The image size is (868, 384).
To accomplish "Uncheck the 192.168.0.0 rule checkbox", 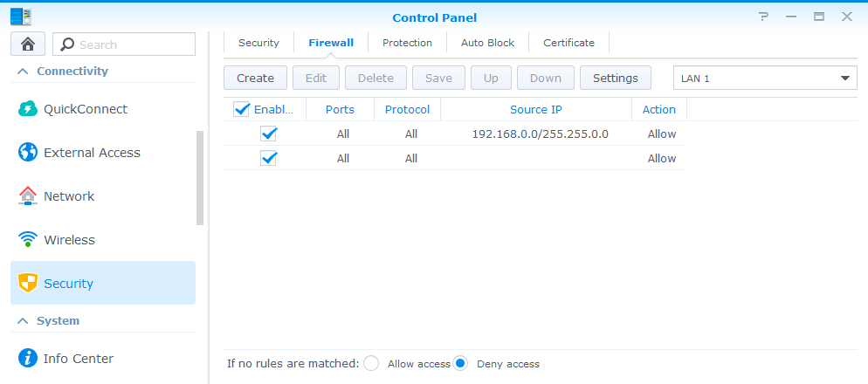I will (x=269, y=134).
